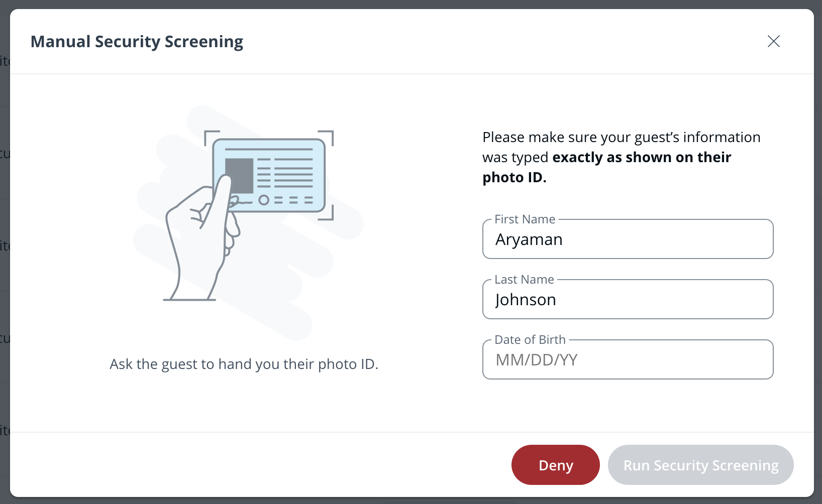
Task: Click the "Last Name" field label
Action: click(524, 280)
